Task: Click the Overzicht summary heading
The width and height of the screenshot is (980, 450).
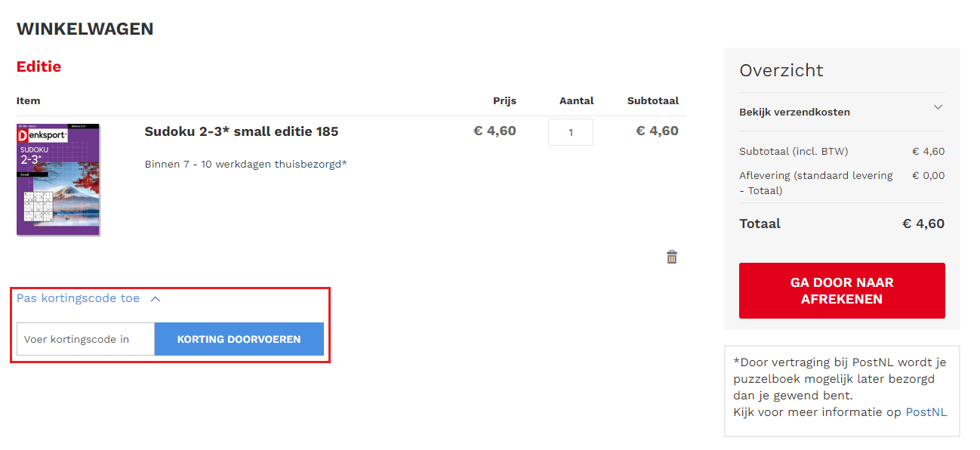Action: pos(781,70)
